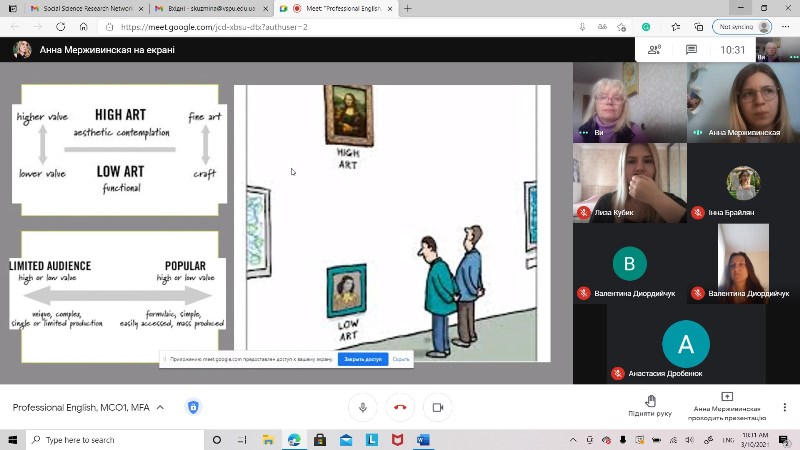This screenshot has width=800, height=450.
Task: Click blue stop sharing button in notification
Action: click(363, 359)
